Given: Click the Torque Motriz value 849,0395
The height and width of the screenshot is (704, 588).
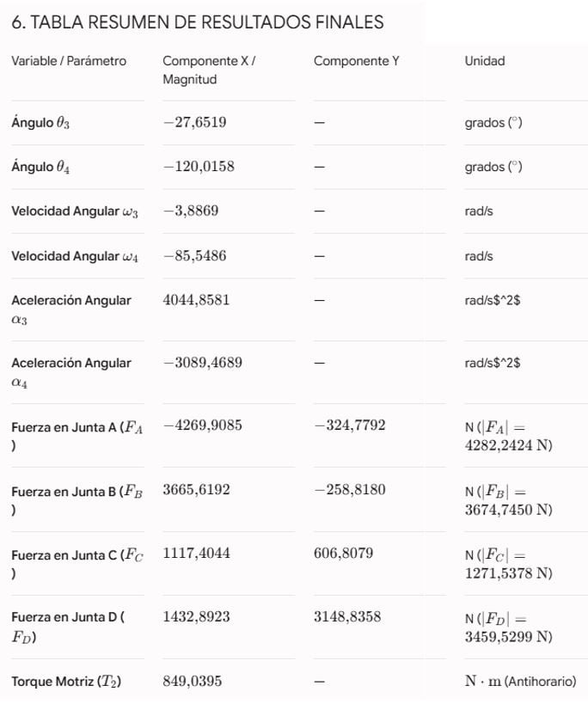Looking at the screenshot, I should [192, 681].
